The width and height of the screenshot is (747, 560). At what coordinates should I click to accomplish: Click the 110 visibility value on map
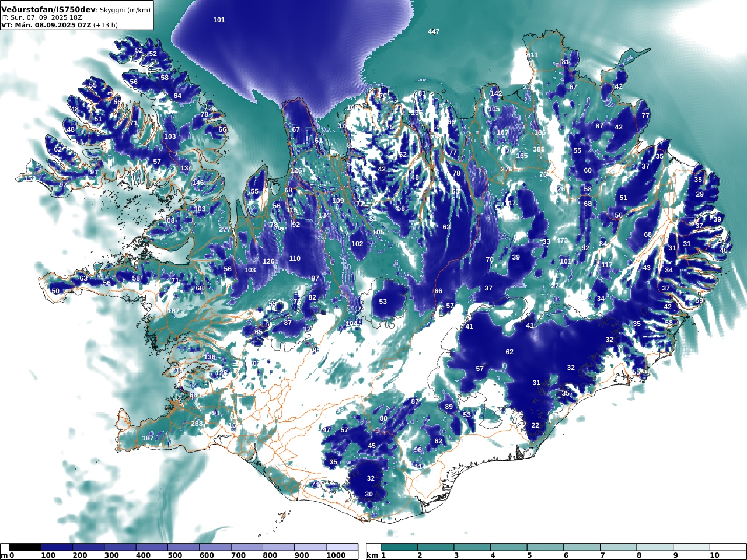tap(295, 258)
